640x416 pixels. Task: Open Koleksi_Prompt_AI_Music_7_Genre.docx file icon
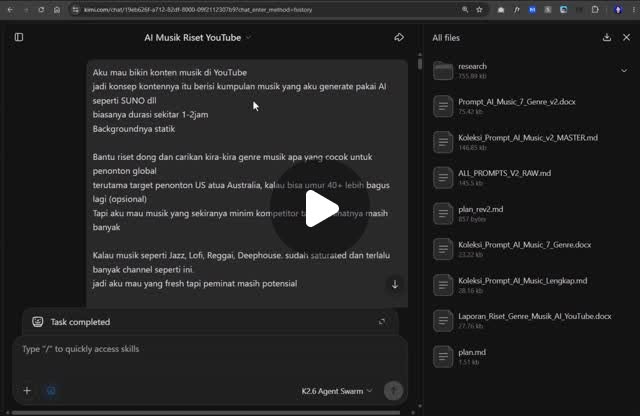point(443,249)
